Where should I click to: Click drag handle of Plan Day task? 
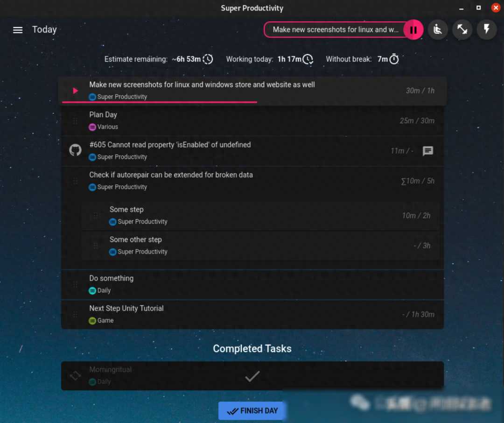pyautogui.click(x=75, y=121)
